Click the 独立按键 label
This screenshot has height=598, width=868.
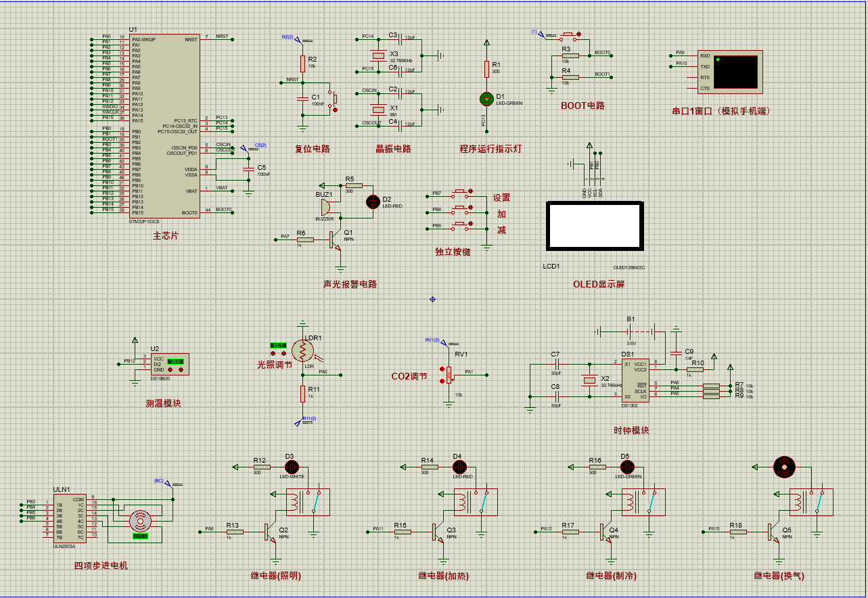[x=453, y=252]
